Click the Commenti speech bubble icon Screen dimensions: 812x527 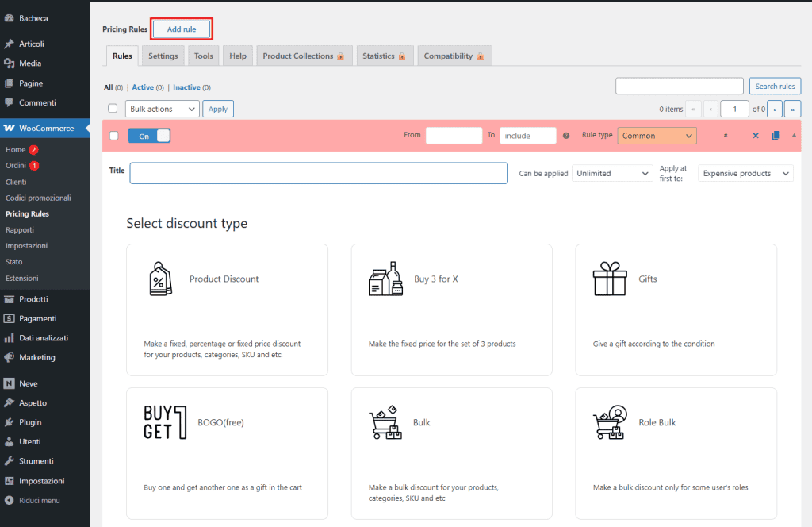point(9,102)
